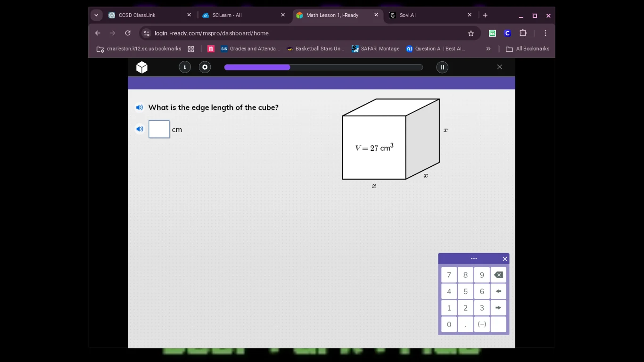Expand the keypad options with the ellipsis
Image resolution: width=644 pixels, height=362 pixels.
coord(474,258)
